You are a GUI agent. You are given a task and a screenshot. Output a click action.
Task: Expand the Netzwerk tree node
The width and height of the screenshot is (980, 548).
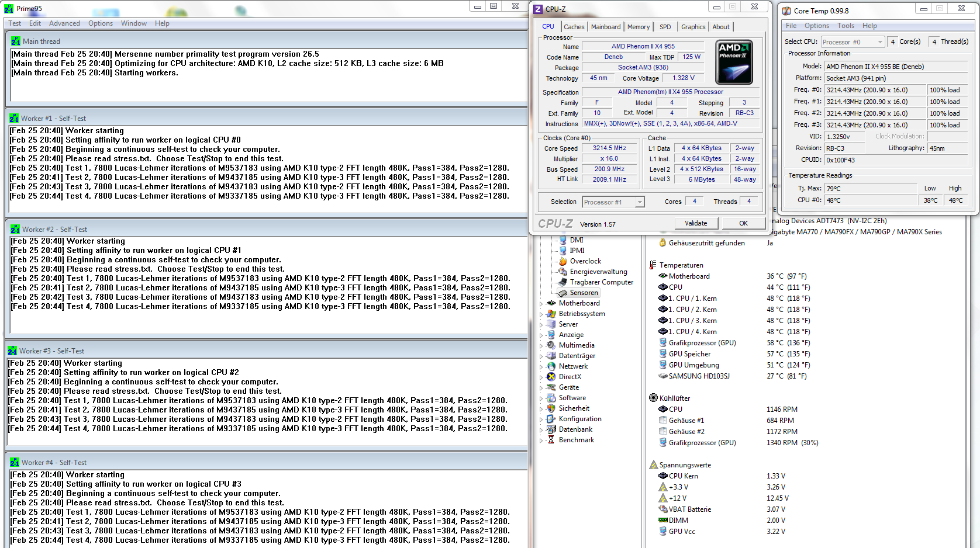[541, 367]
